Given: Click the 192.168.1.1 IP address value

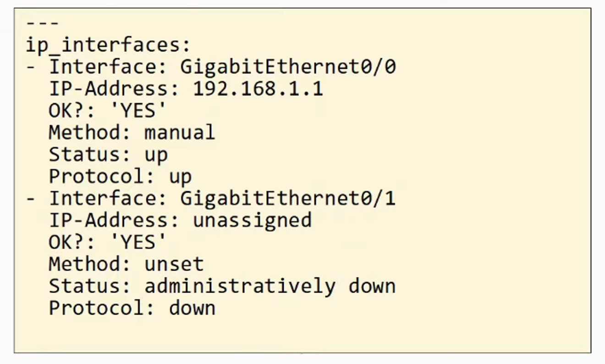Looking at the screenshot, I should [258, 89].
